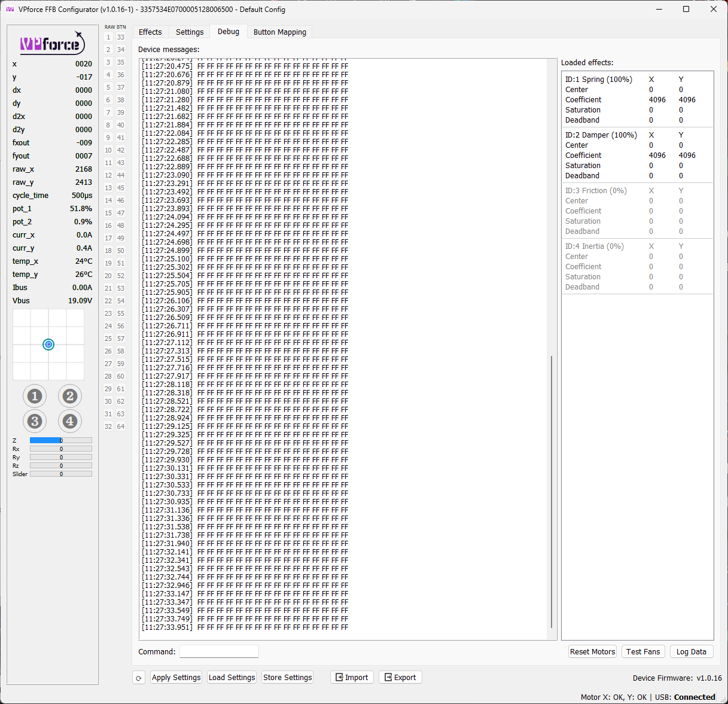This screenshot has height=704, width=728.
Task: Import a configuration file
Action: [352, 678]
